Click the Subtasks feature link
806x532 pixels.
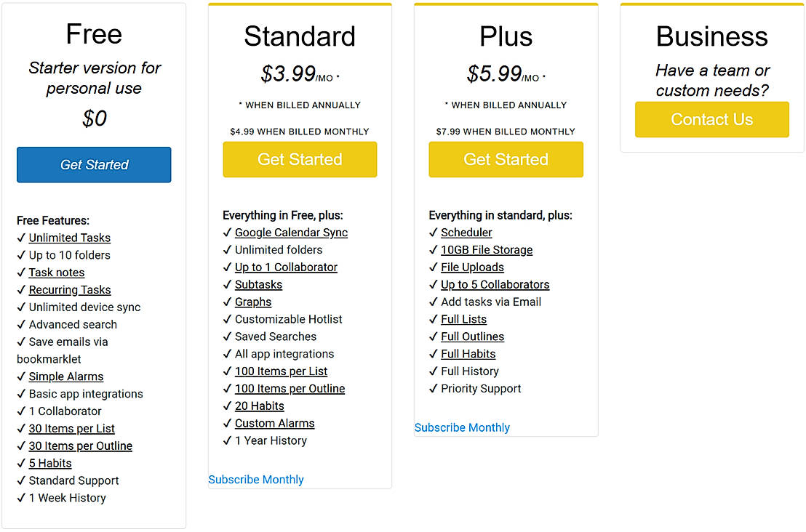258,285
